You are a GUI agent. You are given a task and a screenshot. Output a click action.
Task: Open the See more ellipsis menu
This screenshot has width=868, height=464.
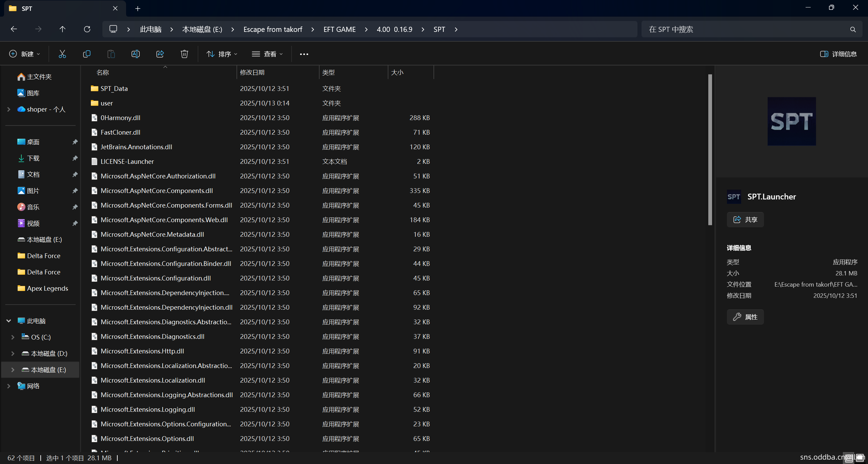coord(304,54)
